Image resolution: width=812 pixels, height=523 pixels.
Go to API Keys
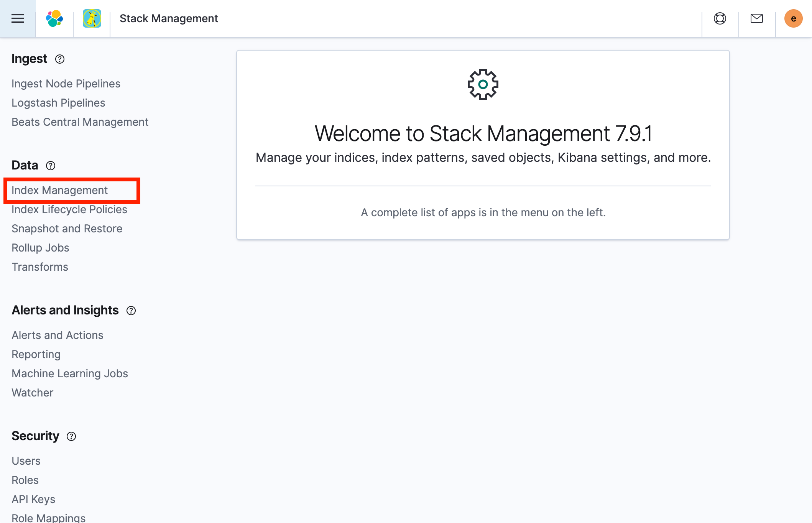click(33, 499)
